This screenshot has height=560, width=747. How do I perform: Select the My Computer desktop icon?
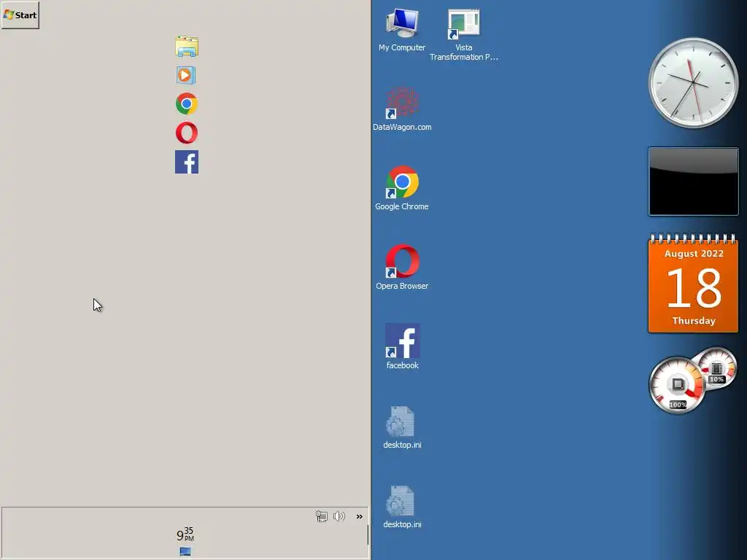tap(402, 29)
